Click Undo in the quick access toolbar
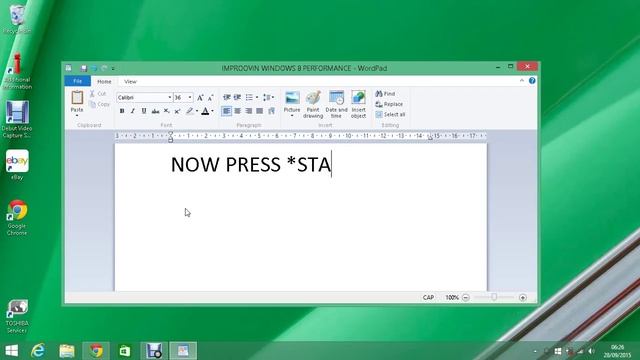The height and width of the screenshot is (360, 640). click(x=94, y=68)
